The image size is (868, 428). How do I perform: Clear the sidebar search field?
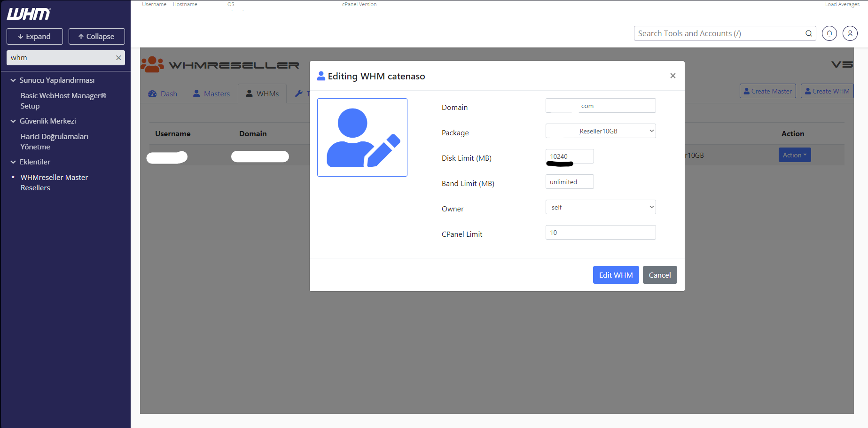click(x=118, y=58)
